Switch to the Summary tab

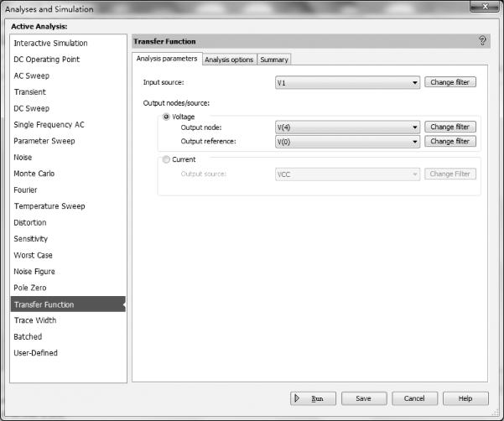[x=274, y=60]
